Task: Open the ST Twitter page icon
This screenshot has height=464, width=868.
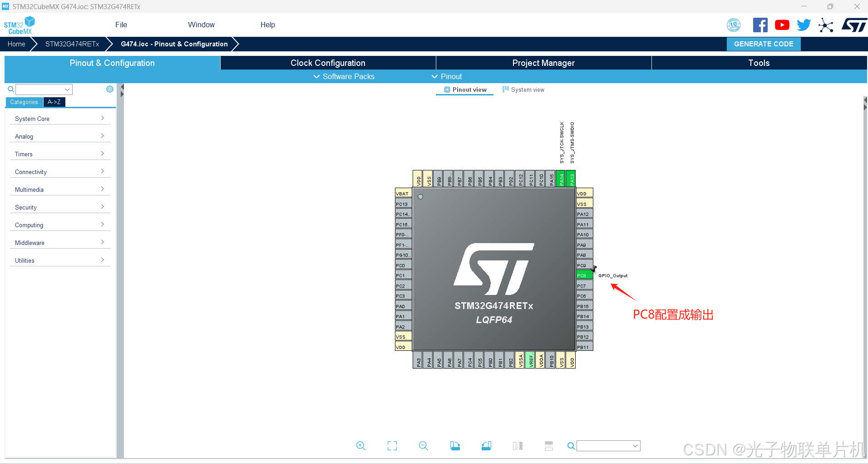Action: (x=804, y=25)
